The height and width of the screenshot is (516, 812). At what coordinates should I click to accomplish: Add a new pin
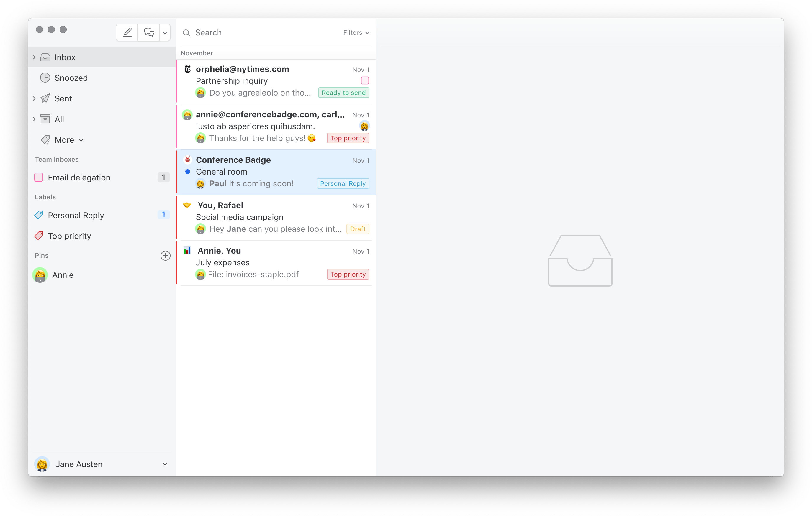(x=165, y=255)
